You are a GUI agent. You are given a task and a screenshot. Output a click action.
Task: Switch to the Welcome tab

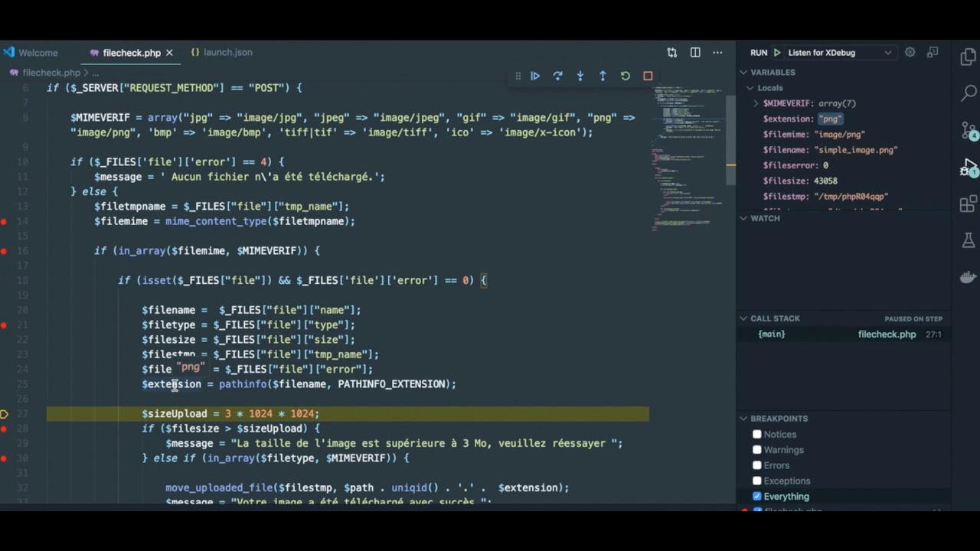(31, 53)
